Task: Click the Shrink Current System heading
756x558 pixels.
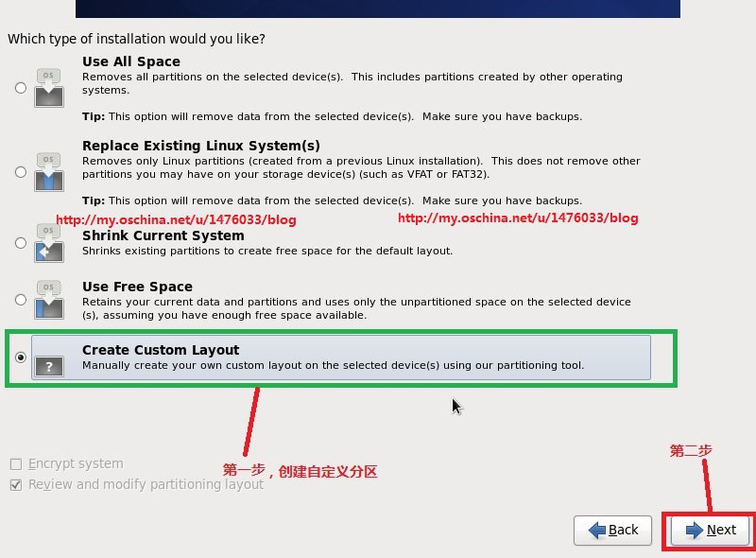Action: [163, 235]
